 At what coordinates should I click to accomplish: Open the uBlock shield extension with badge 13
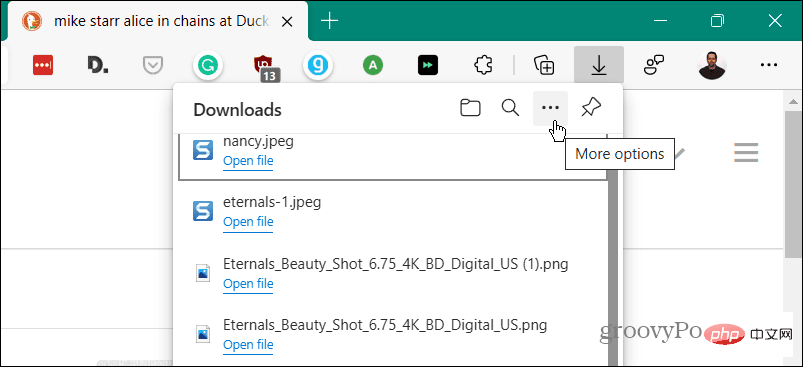(264, 67)
